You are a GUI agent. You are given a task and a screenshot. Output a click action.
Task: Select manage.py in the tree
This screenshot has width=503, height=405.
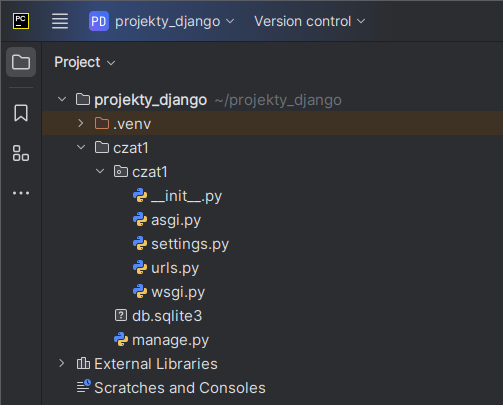(170, 340)
